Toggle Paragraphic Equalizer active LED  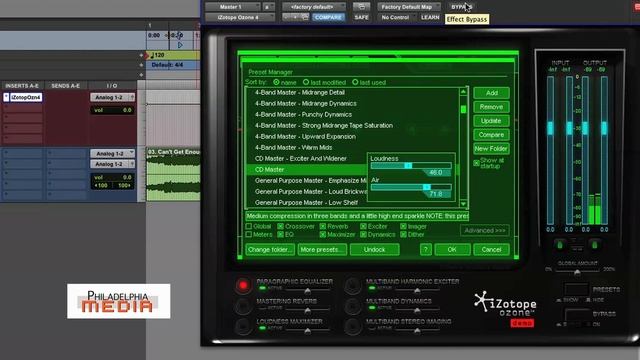point(262,288)
